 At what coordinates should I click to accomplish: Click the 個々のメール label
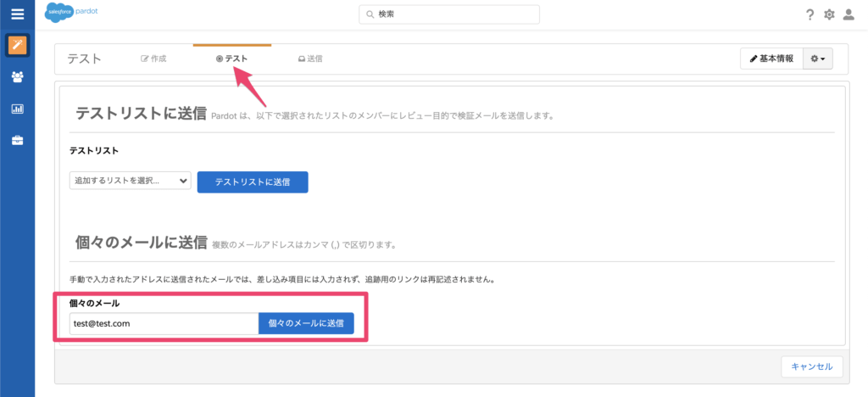click(94, 303)
